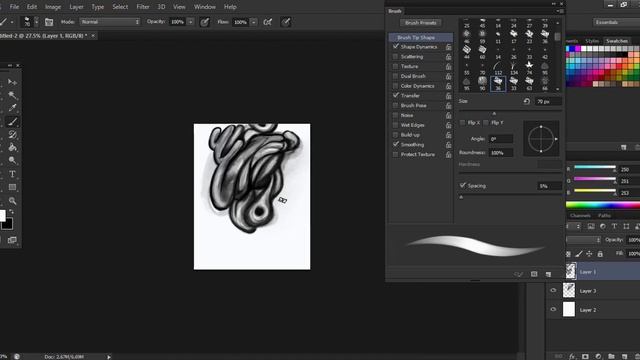640x360 pixels.
Task: Open the Window menu
Action: point(204,7)
